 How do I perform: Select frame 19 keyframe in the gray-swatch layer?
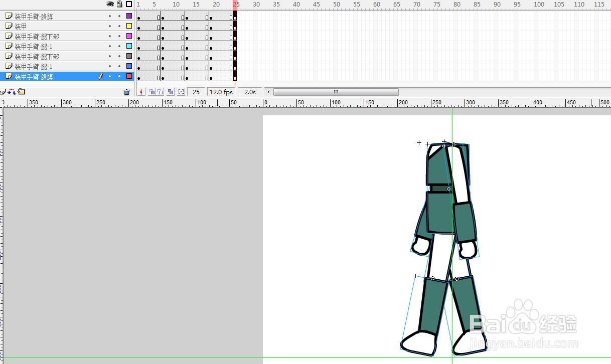pyautogui.click(x=211, y=58)
